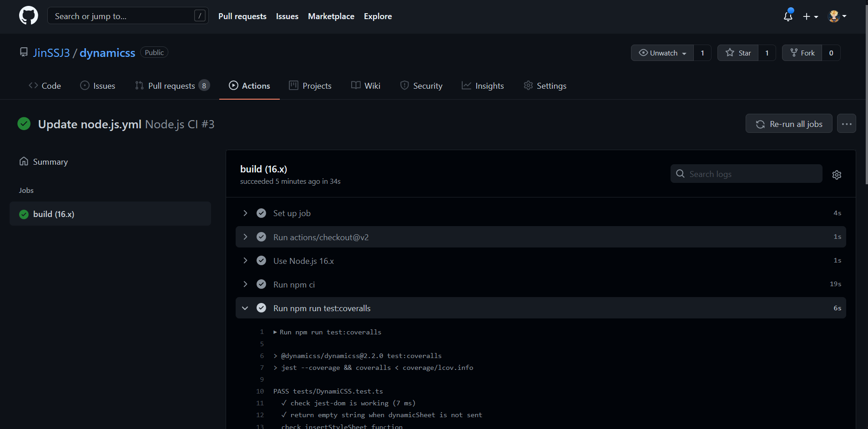Open the notifications bell icon
The image size is (868, 429).
coord(788,16)
